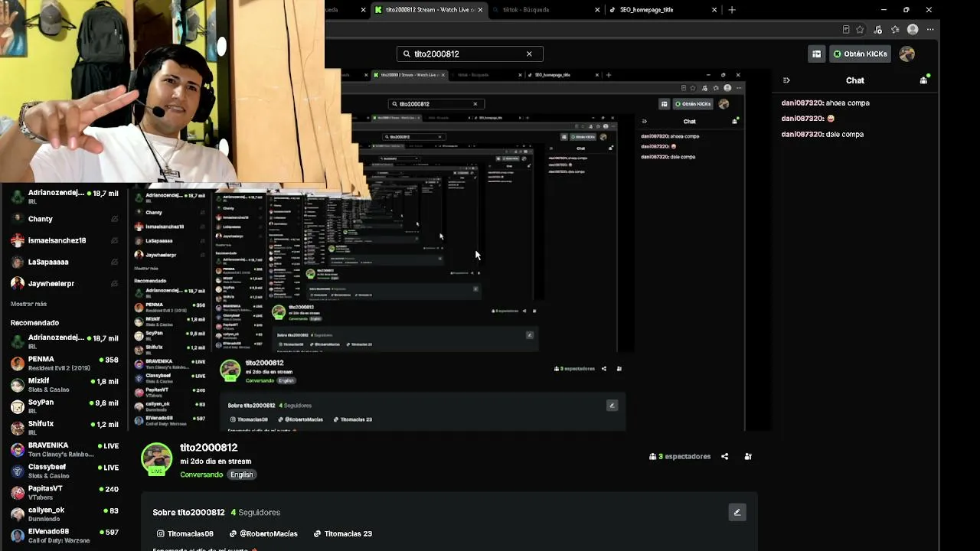Viewport: 980px width, 551px height.
Task: Click dani087320's name beside 'ahoea compa'
Action: 802,103
